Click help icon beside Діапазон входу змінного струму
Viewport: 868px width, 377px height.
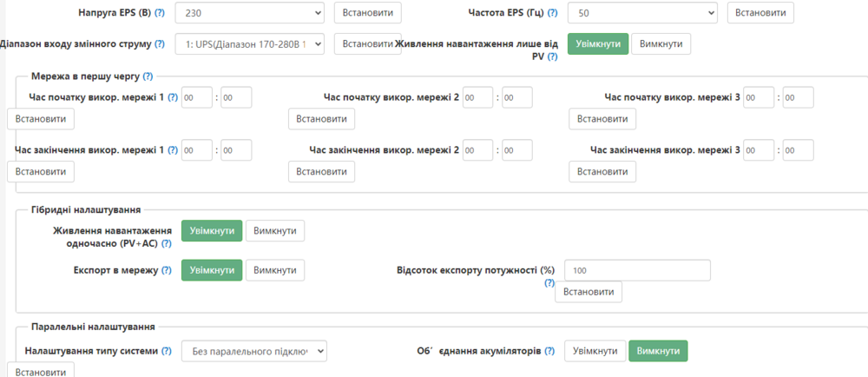pos(159,43)
